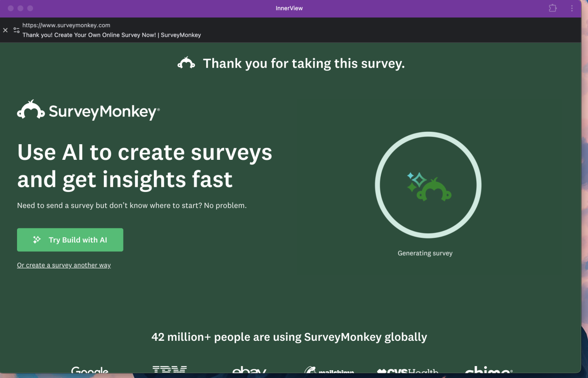Click the Chime logo
Viewport: 588px width, 378px height.
click(x=489, y=370)
